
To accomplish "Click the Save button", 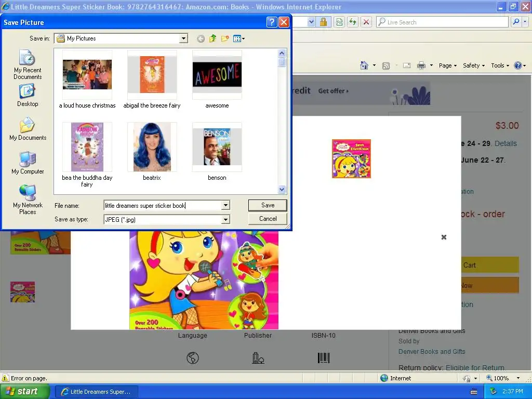I will 268,205.
